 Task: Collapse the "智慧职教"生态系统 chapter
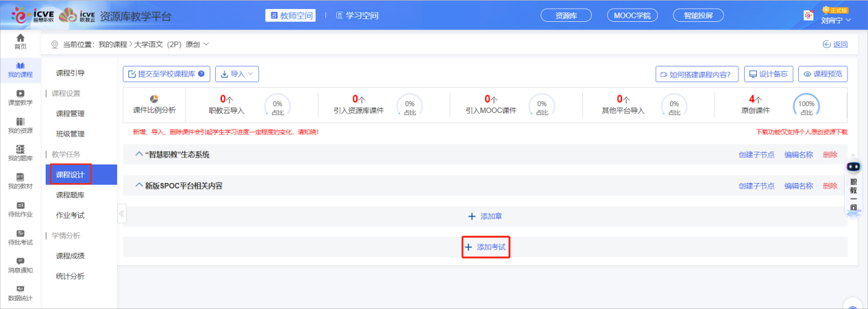(139, 155)
